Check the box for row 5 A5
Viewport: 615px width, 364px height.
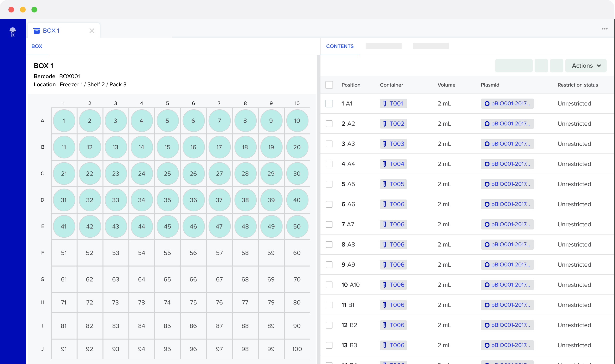click(x=329, y=184)
